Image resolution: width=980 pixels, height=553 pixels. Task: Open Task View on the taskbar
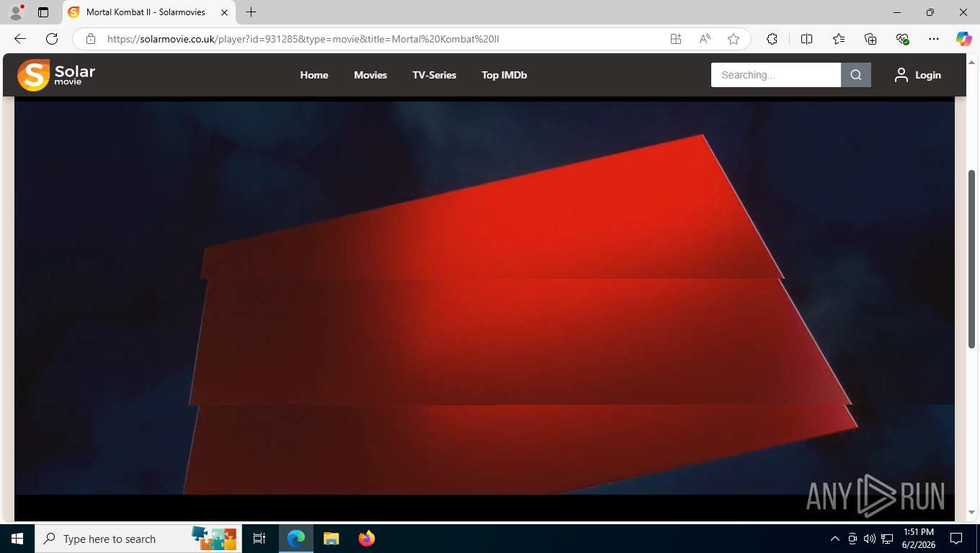[259, 539]
